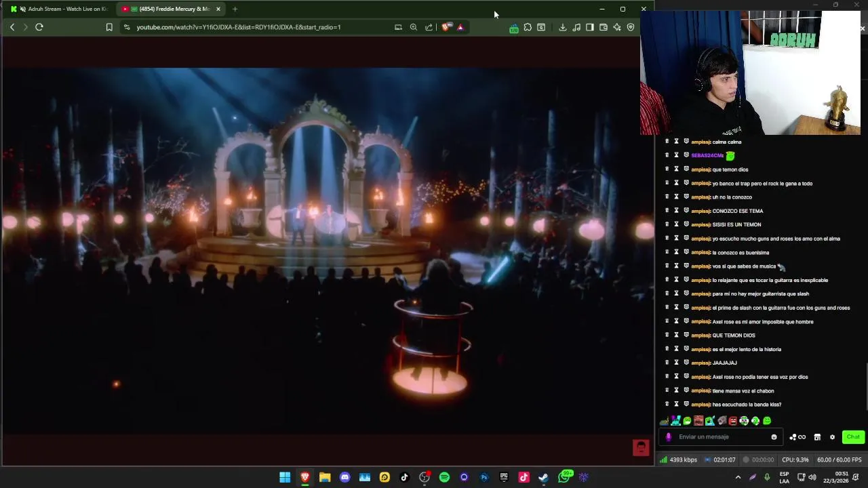Open the extensions puzzle piece menu

pos(528,27)
